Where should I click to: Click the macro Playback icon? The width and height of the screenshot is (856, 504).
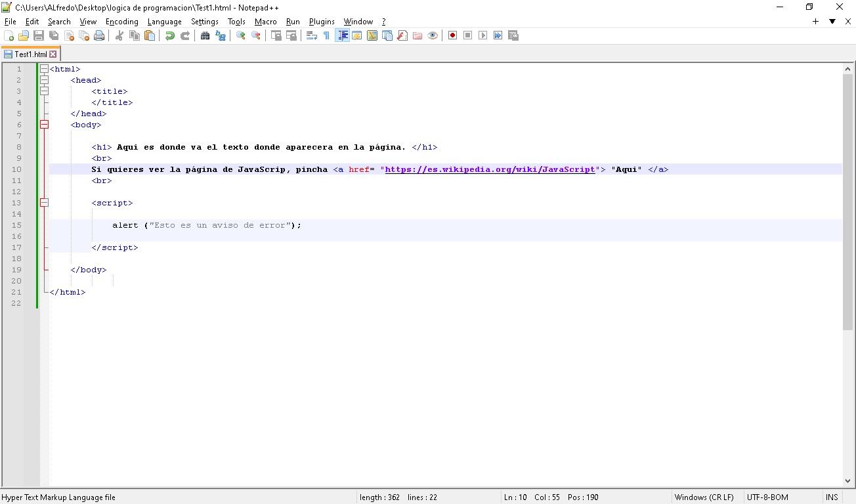482,35
